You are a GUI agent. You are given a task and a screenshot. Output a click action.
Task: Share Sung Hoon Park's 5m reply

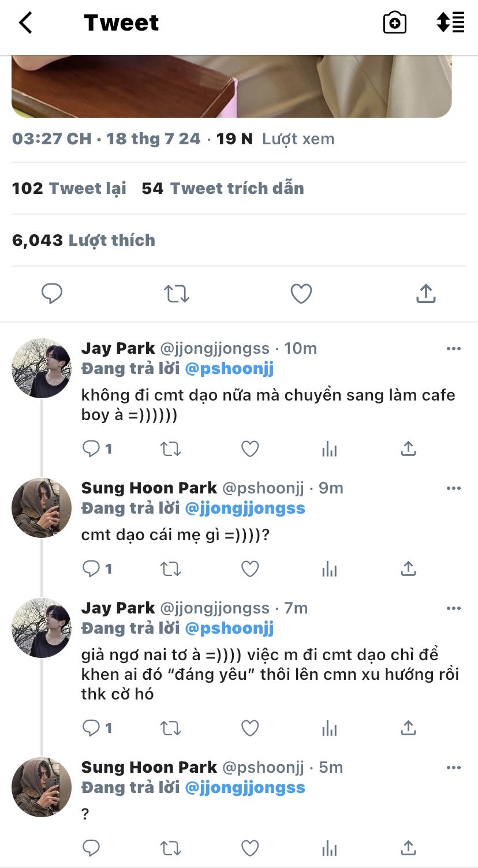point(408,848)
